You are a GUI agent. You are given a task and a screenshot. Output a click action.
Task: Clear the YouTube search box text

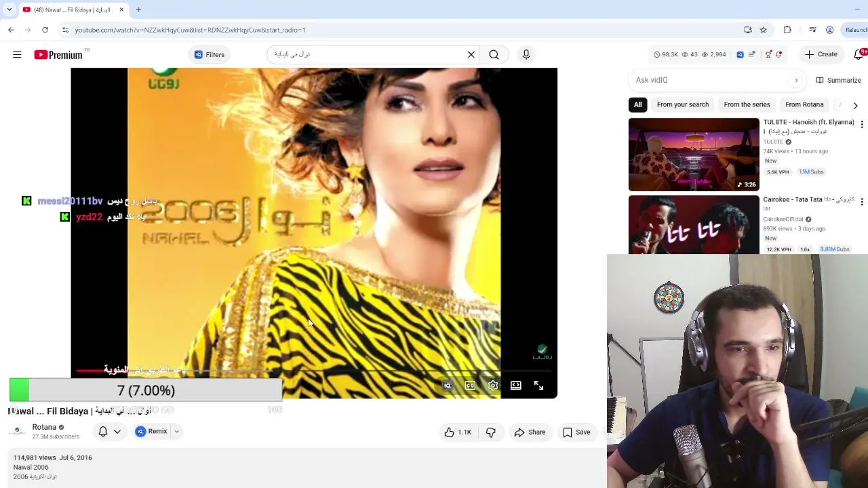[471, 55]
